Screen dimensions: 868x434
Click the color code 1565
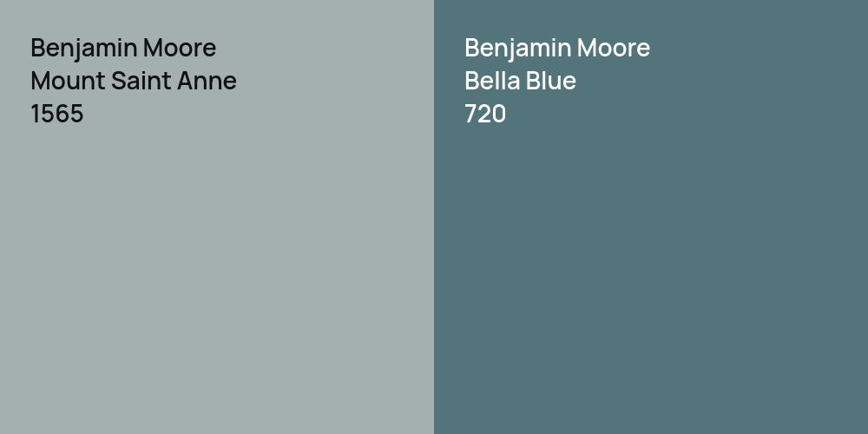pos(56,114)
